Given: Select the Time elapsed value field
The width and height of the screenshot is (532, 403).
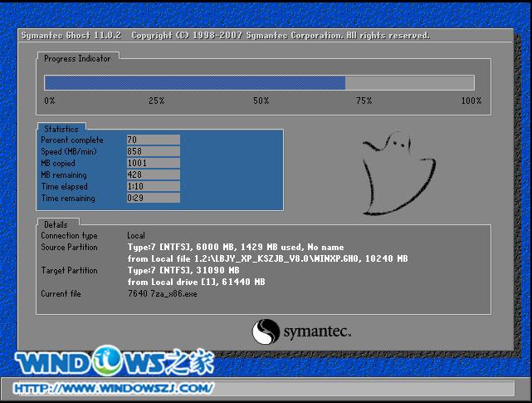Looking at the screenshot, I should [153, 186].
